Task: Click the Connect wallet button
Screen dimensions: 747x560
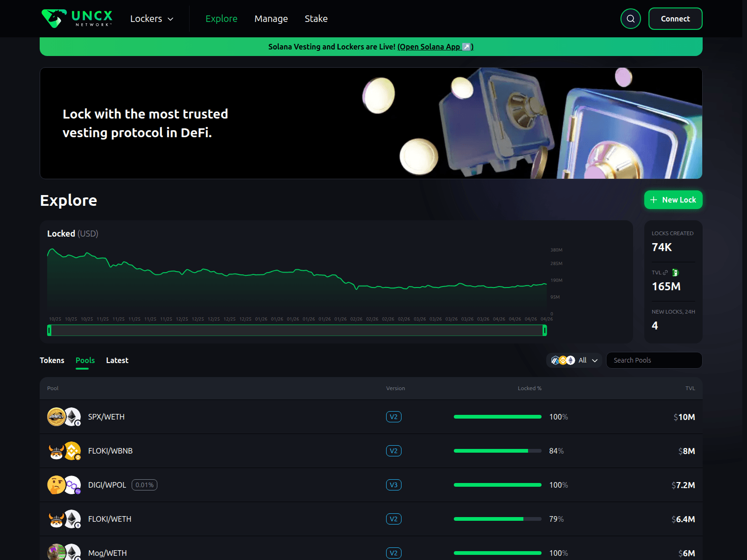Action: [675, 19]
